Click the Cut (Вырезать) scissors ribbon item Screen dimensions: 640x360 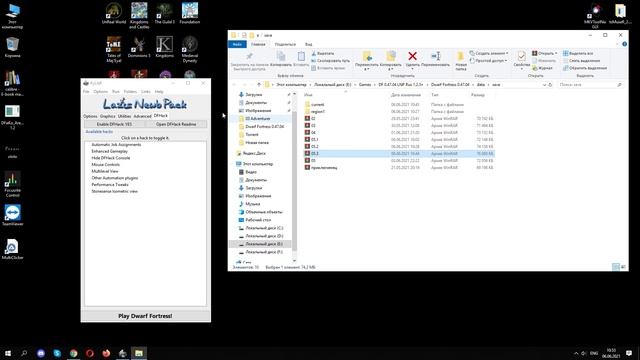(x=323, y=53)
